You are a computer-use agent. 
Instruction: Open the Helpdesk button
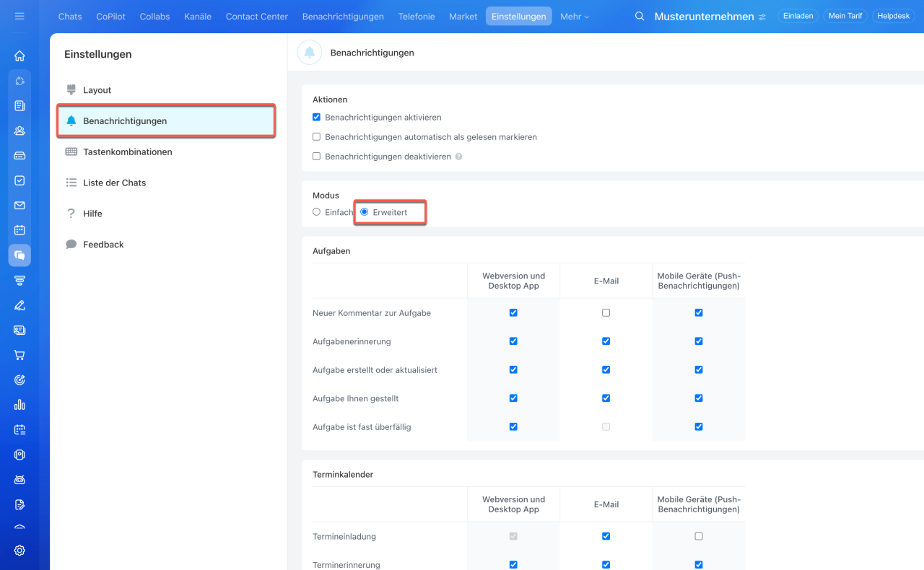pos(893,16)
